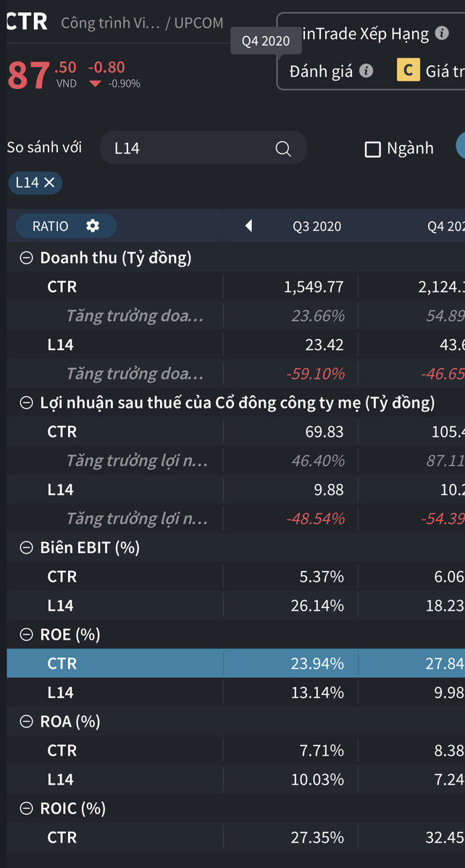Click the previous quarter arrow
The width and height of the screenshot is (465, 868).
pyautogui.click(x=248, y=226)
